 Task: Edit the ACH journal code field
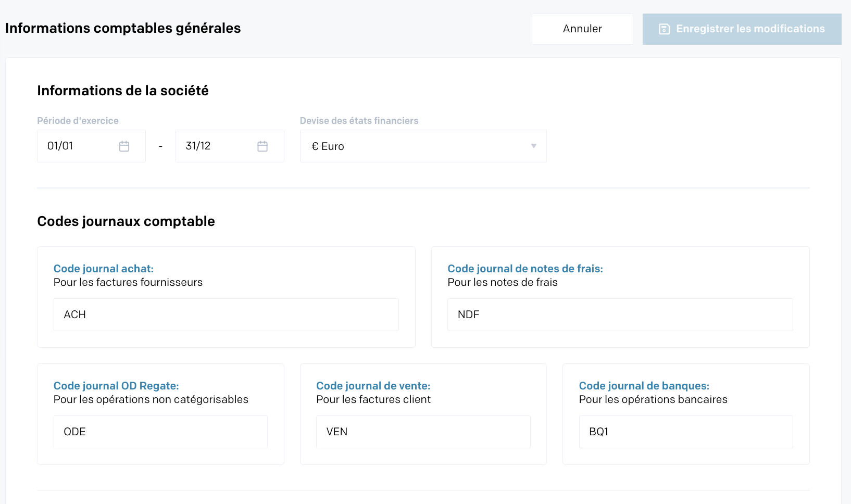click(226, 314)
